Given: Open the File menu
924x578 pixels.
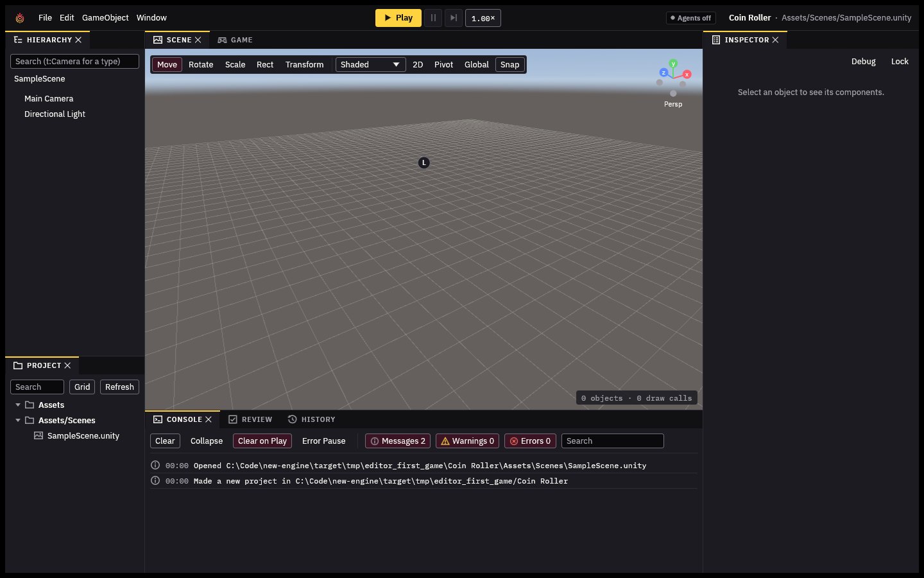Looking at the screenshot, I should click(x=45, y=18).
